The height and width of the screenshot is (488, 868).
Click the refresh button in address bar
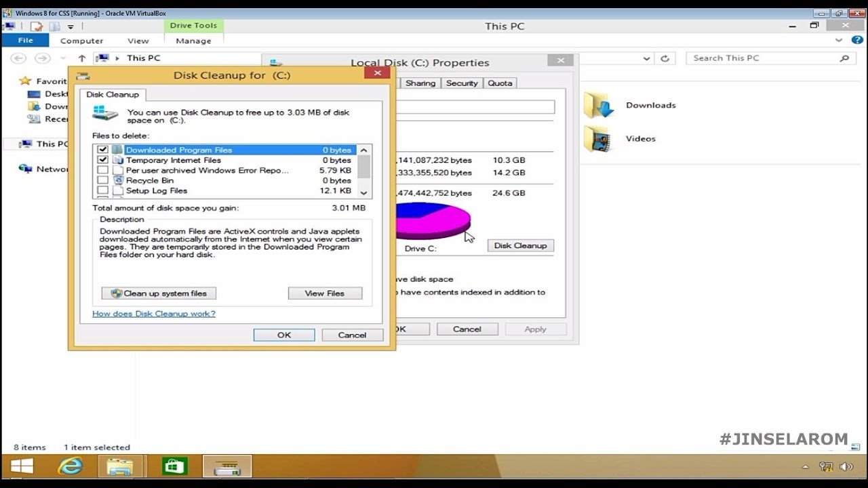pyautogui.click(x=665, y=58)
